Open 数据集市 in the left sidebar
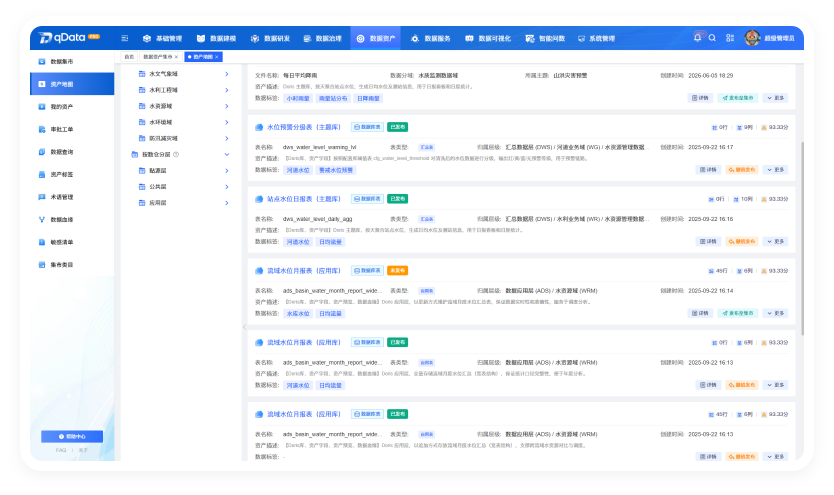Image resolution: width=834 pixels, height=495 pixels. (x=72, y=62)
